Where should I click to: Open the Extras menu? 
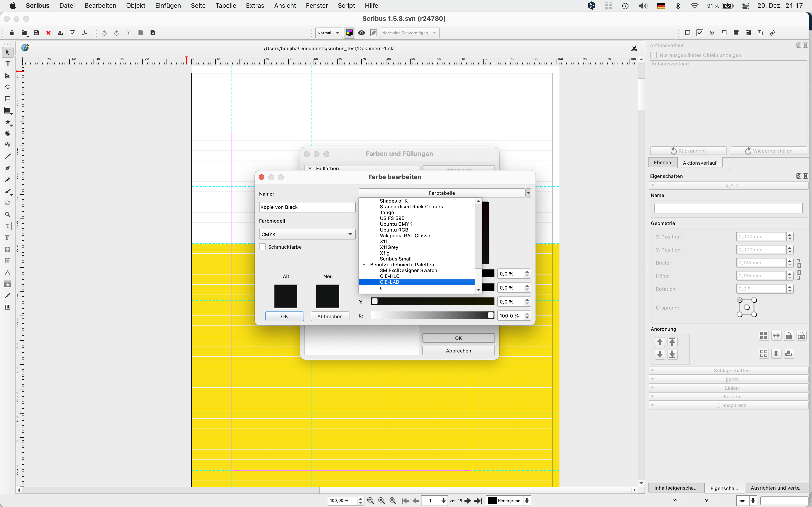click(x=255, y=6)
